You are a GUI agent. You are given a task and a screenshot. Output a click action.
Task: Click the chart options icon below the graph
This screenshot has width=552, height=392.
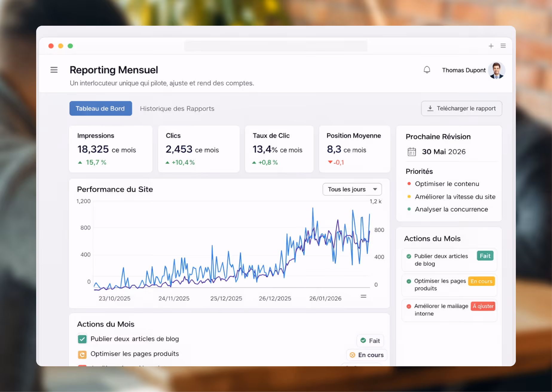[363, 296]
